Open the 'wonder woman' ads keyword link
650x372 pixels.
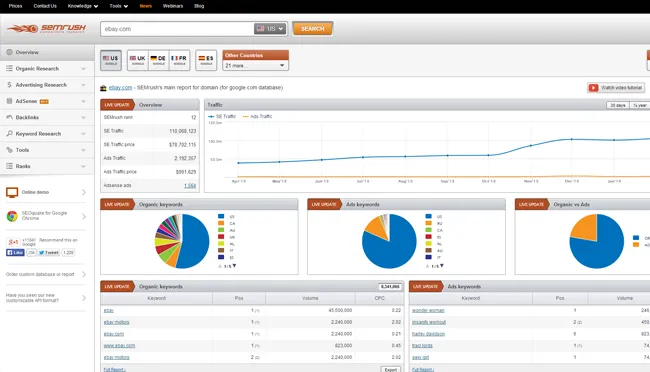click(x=428, y=310)
